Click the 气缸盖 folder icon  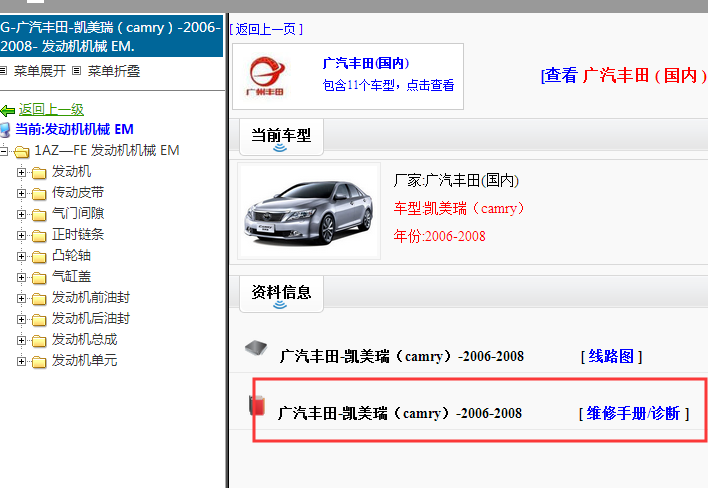(x=39, y=278)
